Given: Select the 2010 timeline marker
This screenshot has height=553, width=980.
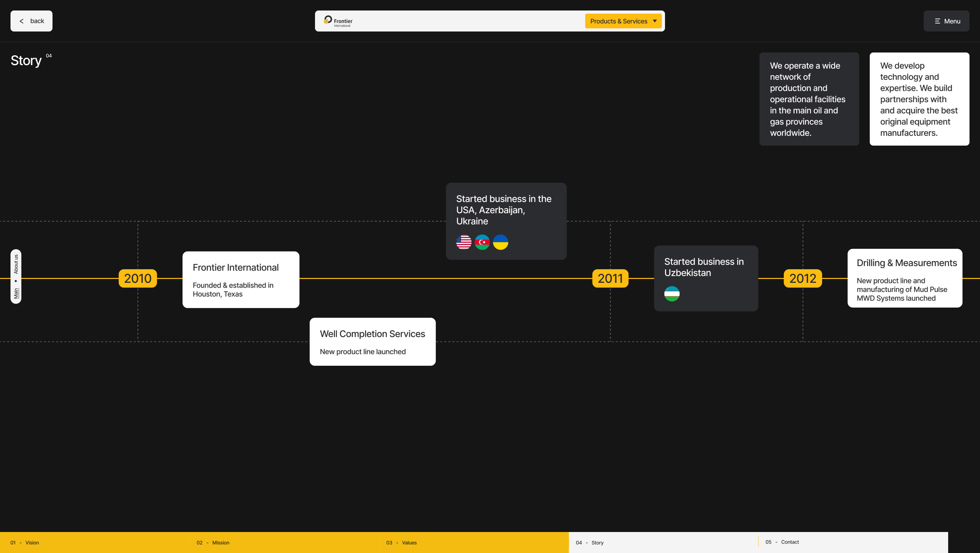Looking at the screenshot, I should 138,278.
